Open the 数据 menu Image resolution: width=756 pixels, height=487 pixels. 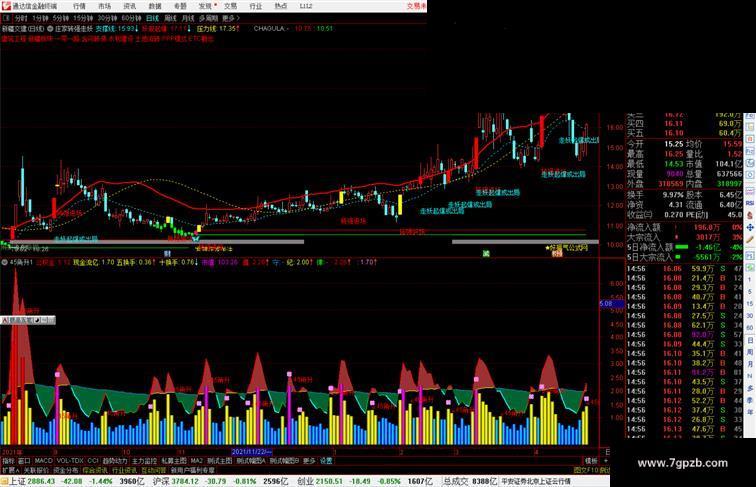[155, 6]
